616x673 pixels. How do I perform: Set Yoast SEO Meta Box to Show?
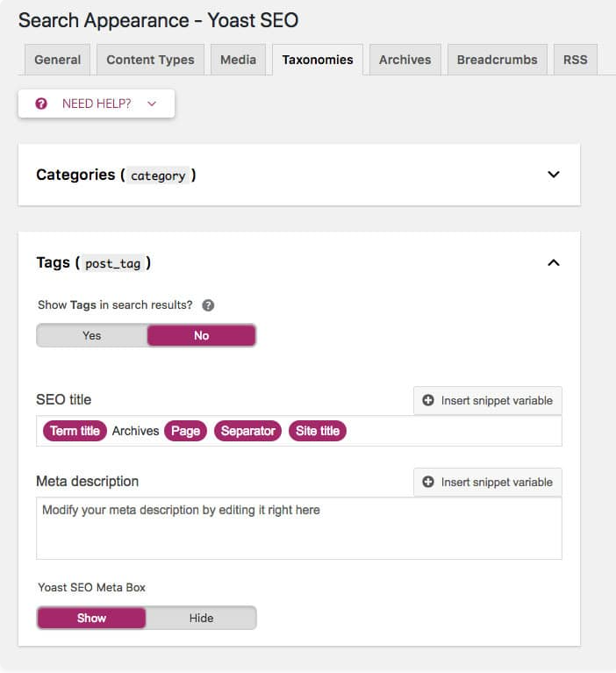pos(91,618)
